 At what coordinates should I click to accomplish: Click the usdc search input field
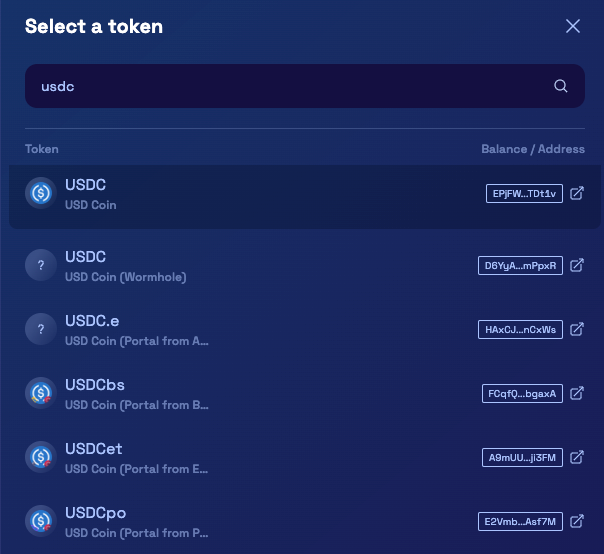click(x=305, y=86)
